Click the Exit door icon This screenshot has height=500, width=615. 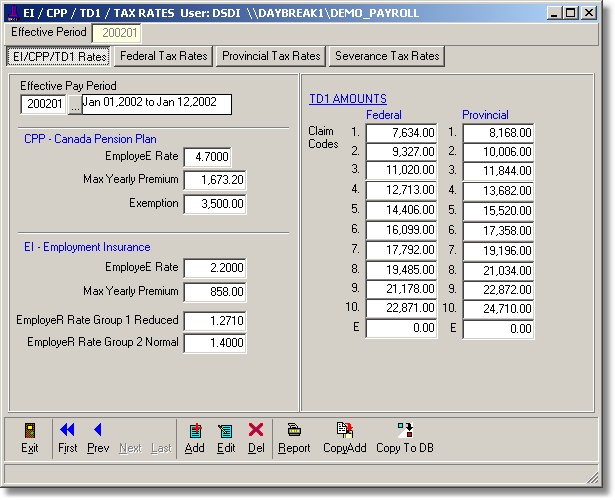click(x=30, y=430)
